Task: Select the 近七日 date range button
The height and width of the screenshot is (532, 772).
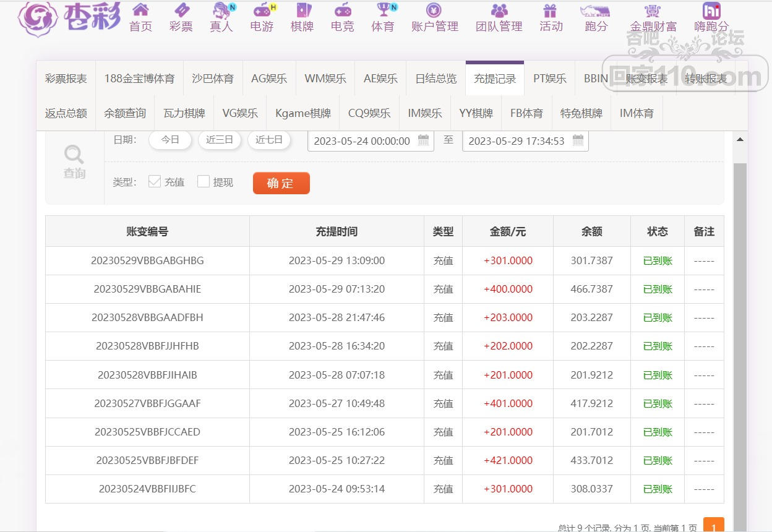Action: 269,140
